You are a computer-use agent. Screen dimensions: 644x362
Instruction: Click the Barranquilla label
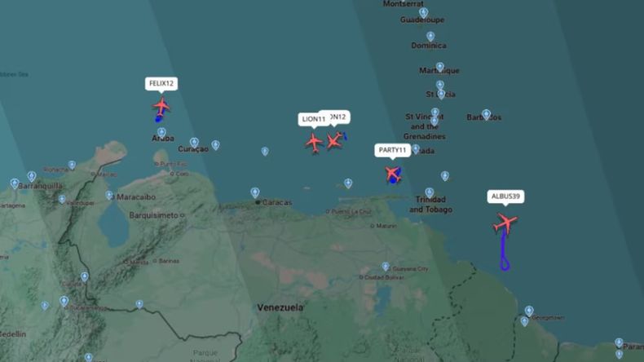click(x=40, y=186)
